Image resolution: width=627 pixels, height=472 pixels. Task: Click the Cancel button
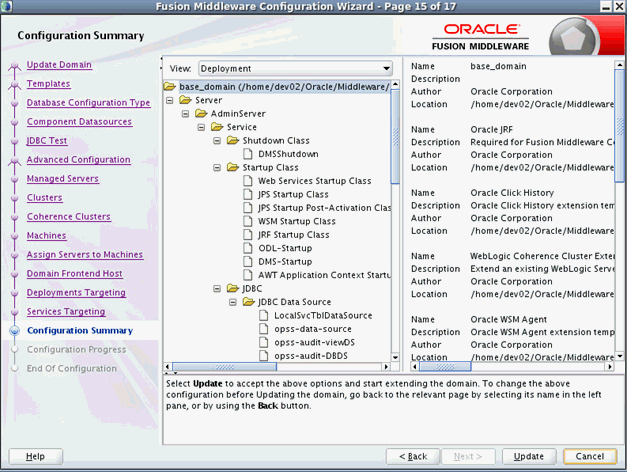(590, 456)
